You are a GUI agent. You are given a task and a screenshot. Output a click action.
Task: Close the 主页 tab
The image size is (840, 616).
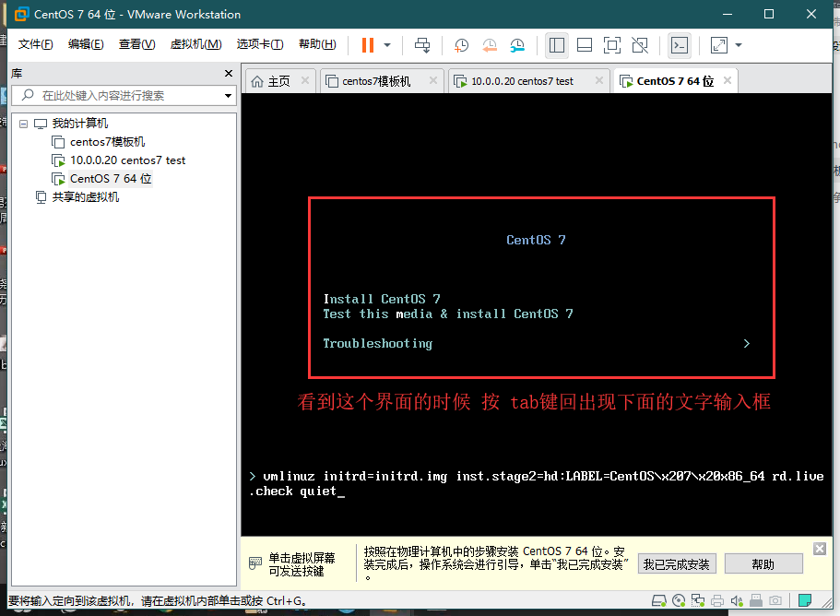point(305,80)
